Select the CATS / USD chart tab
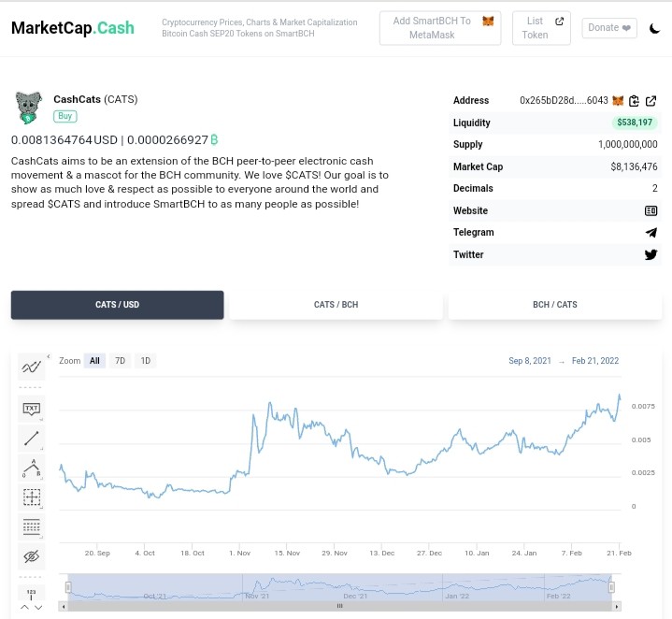 (x=118, y=305)
